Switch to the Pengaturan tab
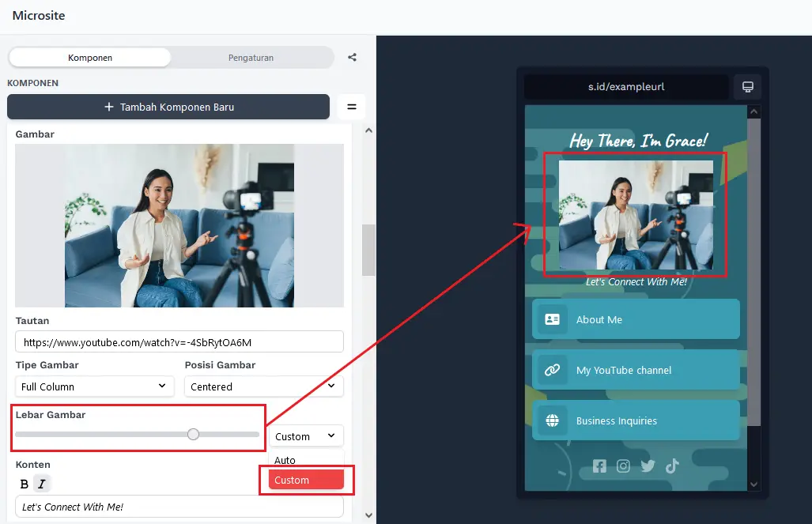812x524 pixels. [x=251, y=58]
